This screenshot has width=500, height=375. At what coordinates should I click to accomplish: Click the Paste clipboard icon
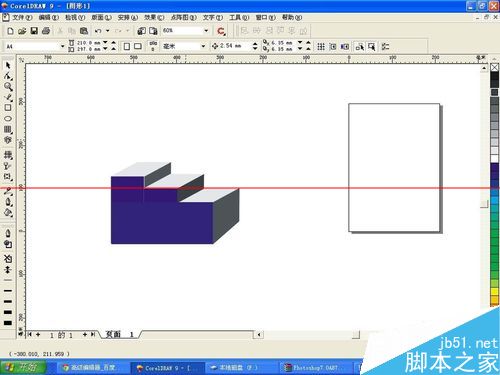[84, 31]
